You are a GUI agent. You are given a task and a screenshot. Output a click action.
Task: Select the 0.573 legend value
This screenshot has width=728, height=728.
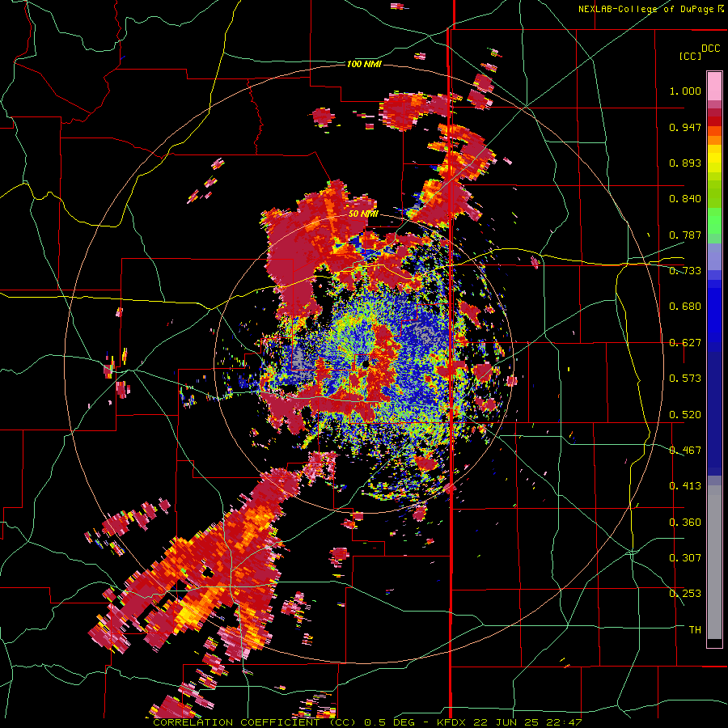685,379
